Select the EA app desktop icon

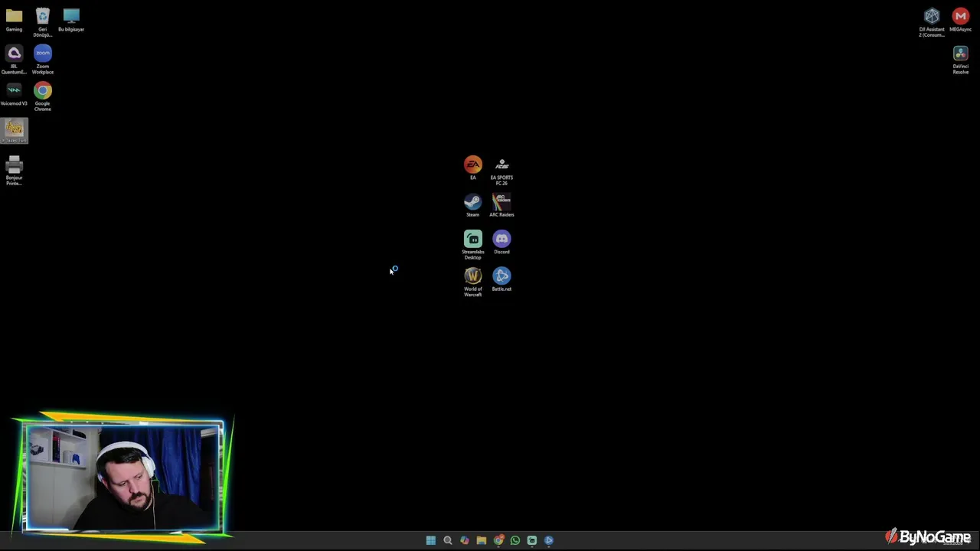[473, 168]
